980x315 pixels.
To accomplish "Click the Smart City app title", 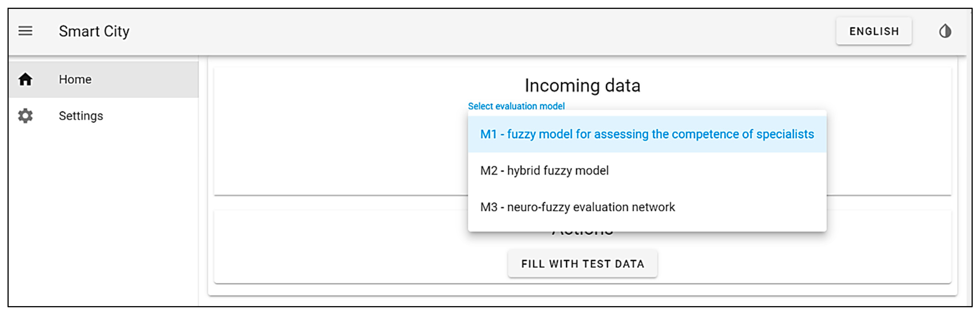I will (94, 31).
